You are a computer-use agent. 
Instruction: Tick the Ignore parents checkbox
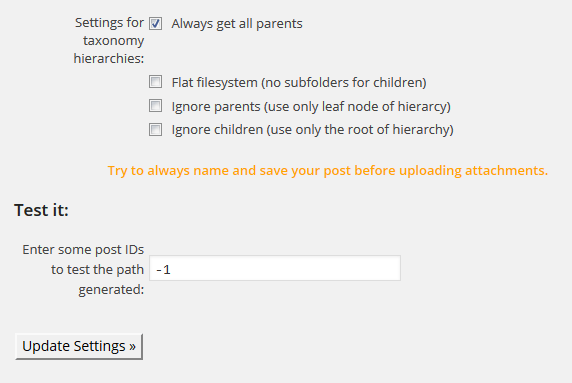coord(155,106)
